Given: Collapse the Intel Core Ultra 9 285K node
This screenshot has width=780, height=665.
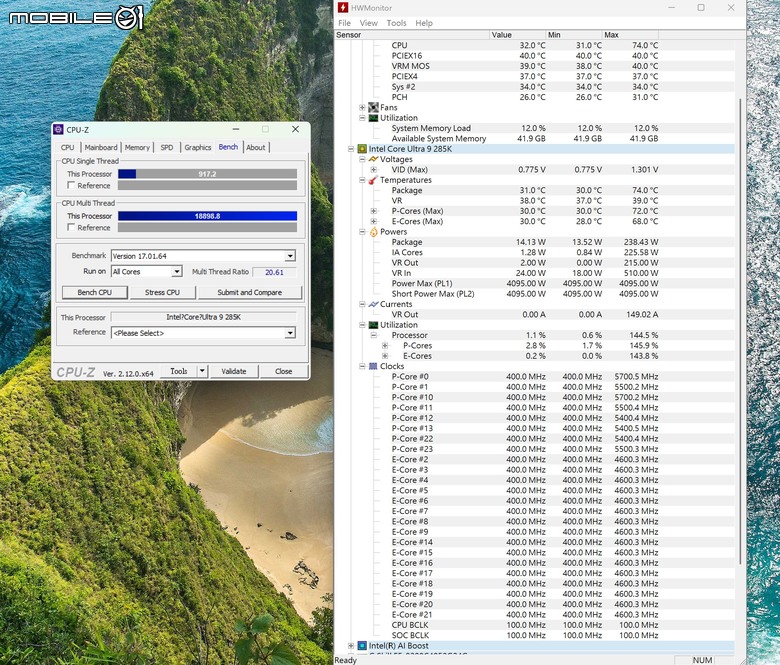Looking at the screenshot, I should (x=351, y=149).
